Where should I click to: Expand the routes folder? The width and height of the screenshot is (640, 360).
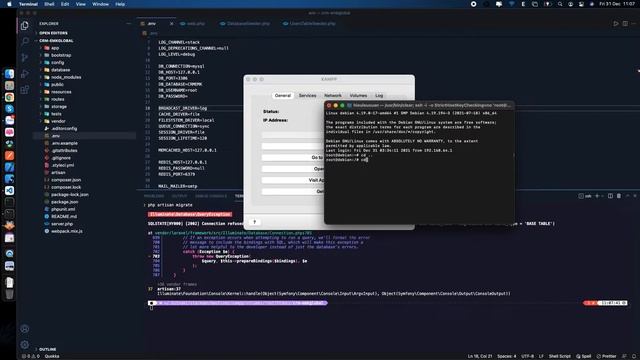[58, 99]
